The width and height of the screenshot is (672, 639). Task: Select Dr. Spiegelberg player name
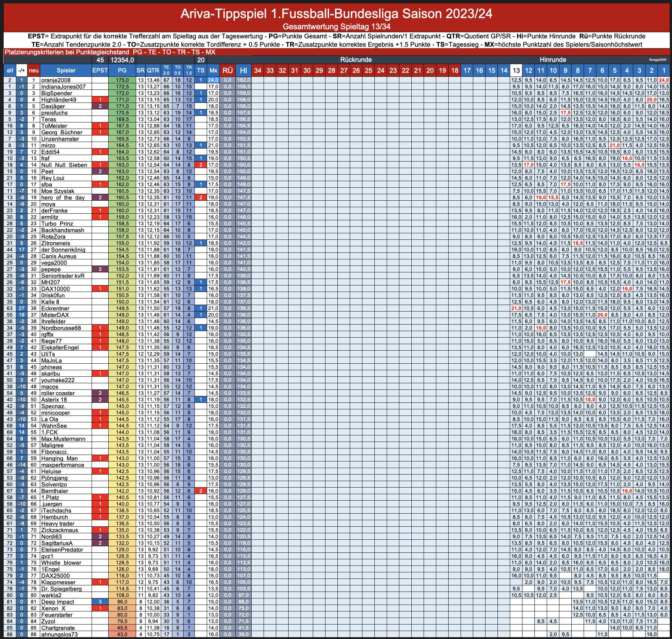point(61,589)
